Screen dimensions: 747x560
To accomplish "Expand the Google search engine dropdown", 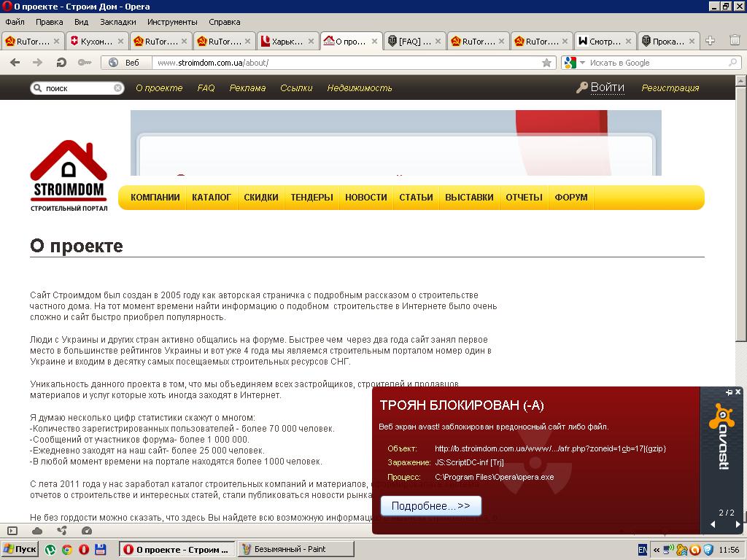I will coord(582,63).
